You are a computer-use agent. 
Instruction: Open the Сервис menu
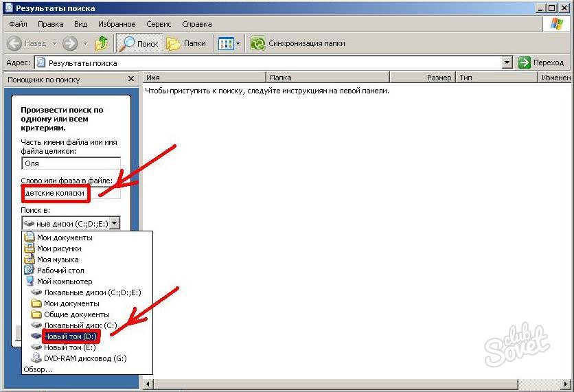(x=159, y=24)
